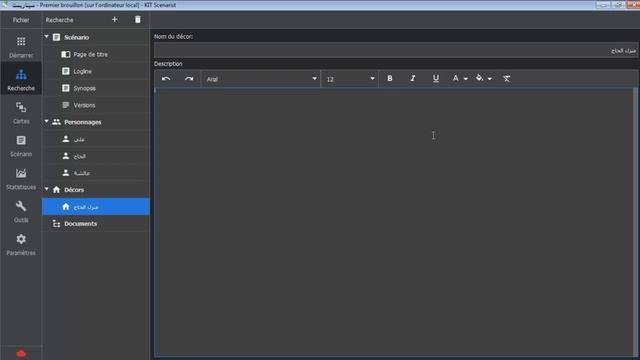Open the Paramètres settings
Screen dimensions: 640x360
click(x=21, y=244)
